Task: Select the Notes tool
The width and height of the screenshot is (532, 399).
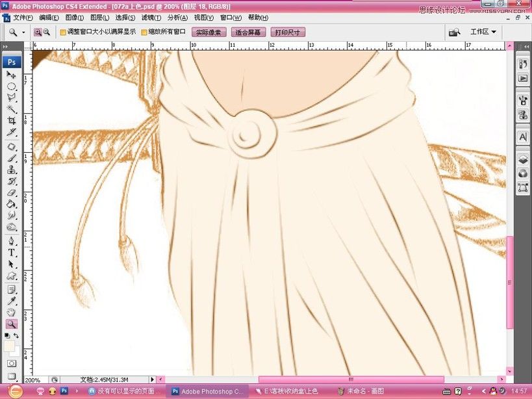Action: pyautogui.click(x=11, y=290)
